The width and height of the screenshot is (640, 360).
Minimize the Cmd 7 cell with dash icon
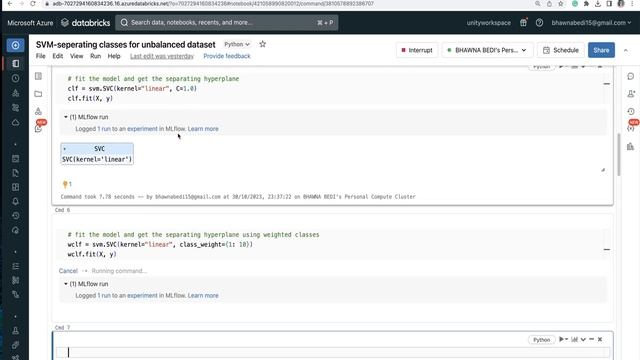(x=591, y=339)
